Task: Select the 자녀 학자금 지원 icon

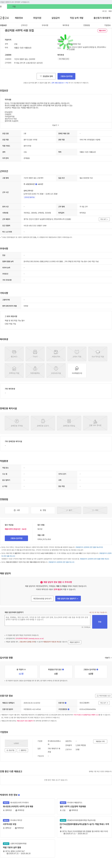Action: (x=98, y=354)
